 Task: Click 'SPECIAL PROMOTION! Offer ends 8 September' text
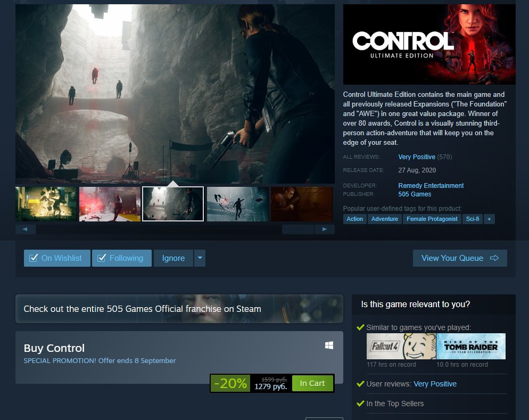tap(100, 360)
